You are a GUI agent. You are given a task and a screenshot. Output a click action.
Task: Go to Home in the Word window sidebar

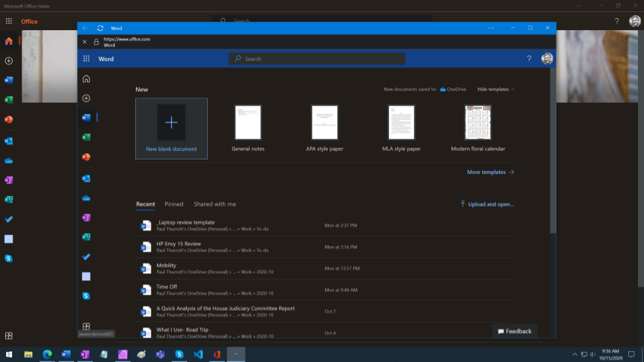(86, 78)
